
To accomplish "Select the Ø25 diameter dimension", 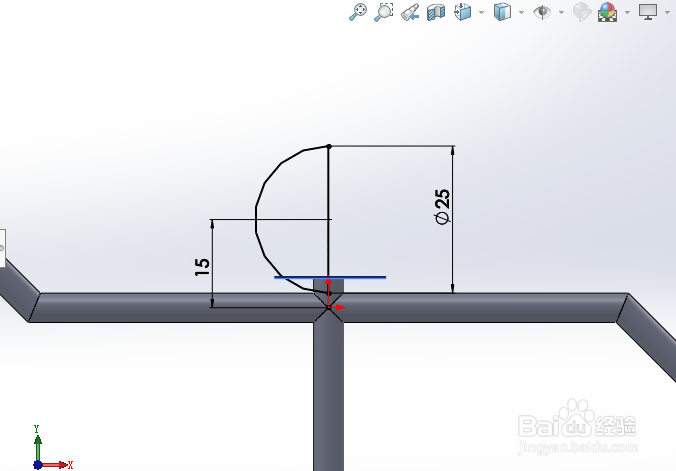I will 442,207.
